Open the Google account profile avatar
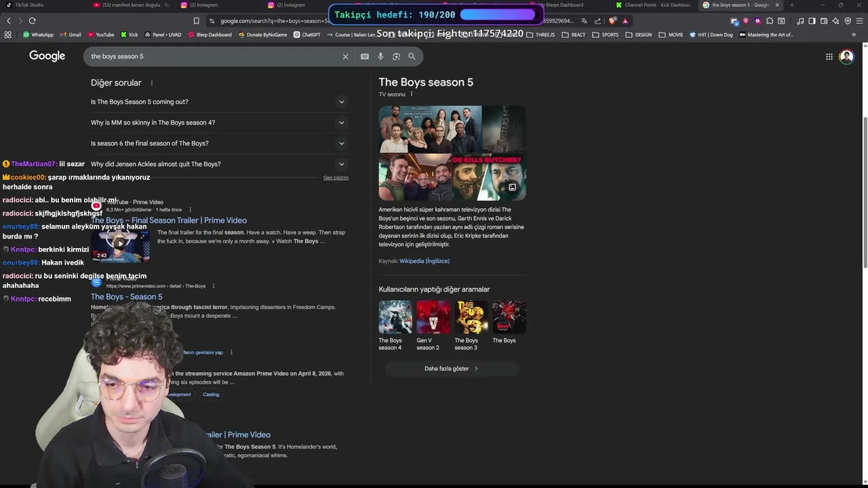Screen dimensions: 868x488 [846, 57]
